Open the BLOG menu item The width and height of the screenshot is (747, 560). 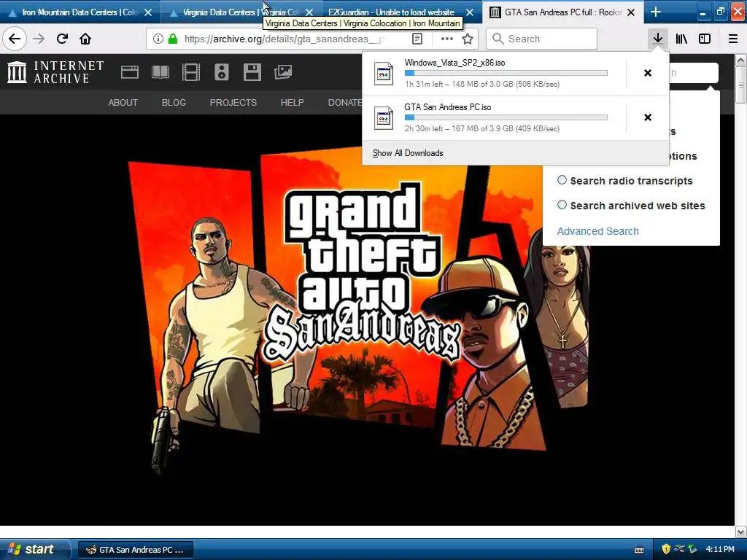pyautogui.click(x=174, y=102)
